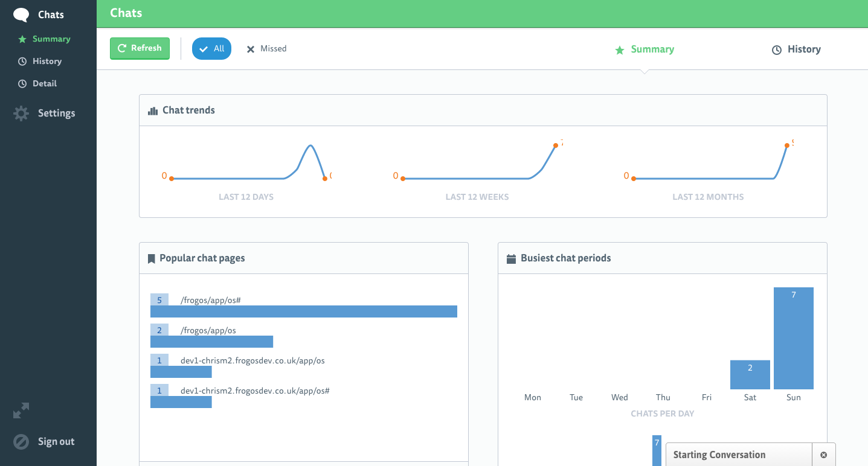Click the Chats header in sidebar
The height and width of the screenshot is (466, 868).
click(x=51, y=15)
